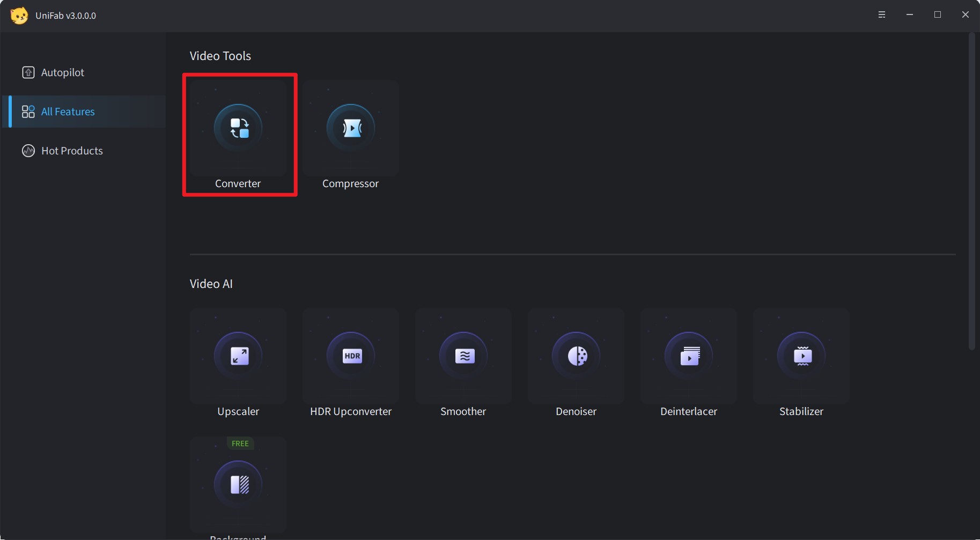
Task: Click the Converter text label
Action: (238, 183)
